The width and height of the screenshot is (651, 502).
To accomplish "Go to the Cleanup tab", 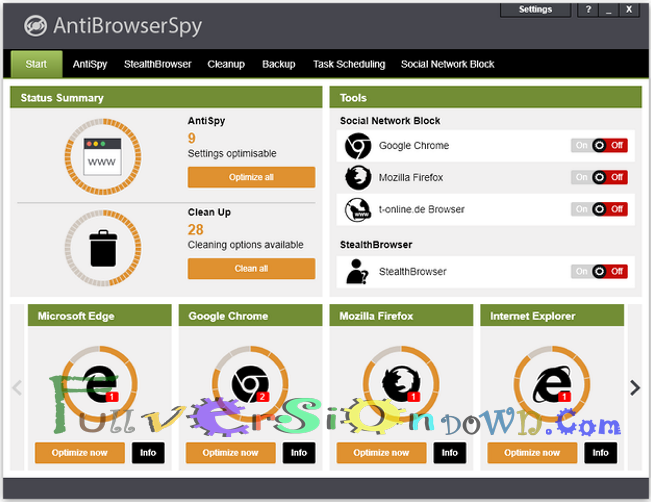I will [x=226, y=64].
